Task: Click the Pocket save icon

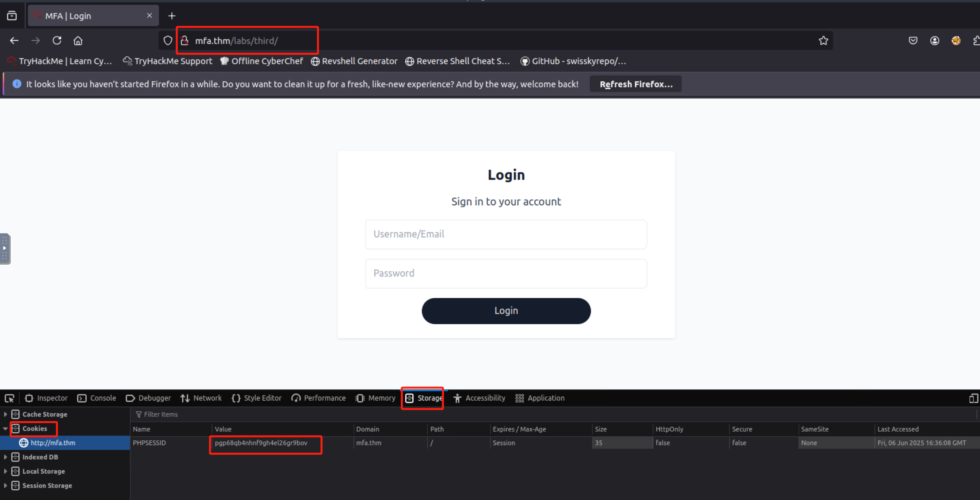Action: pos(913,40)
